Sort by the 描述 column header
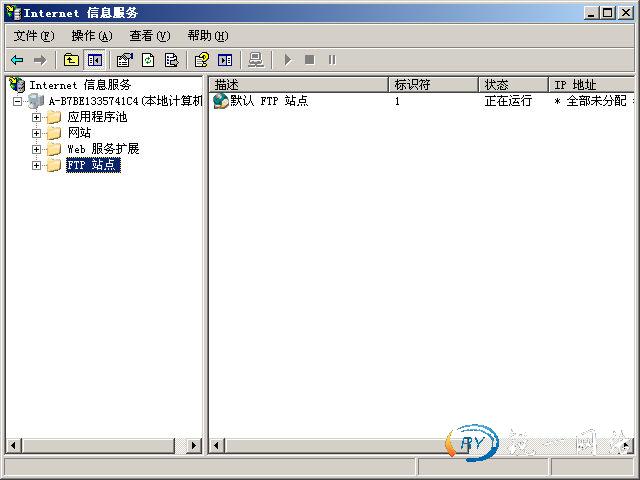Screen dimensions: 640x480 299,84
